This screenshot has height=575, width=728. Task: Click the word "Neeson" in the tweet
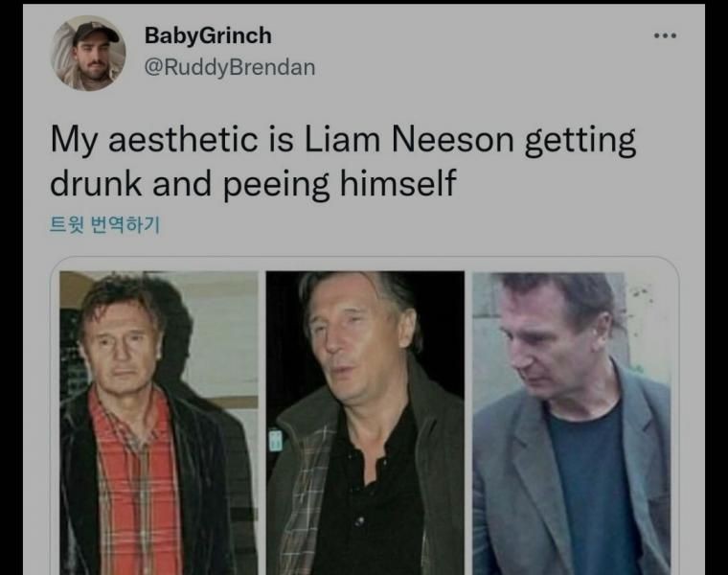[453, 139]
